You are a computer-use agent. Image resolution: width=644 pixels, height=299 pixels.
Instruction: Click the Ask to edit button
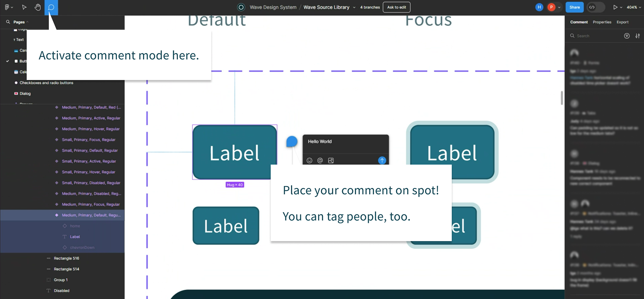[x=396, y=7]
